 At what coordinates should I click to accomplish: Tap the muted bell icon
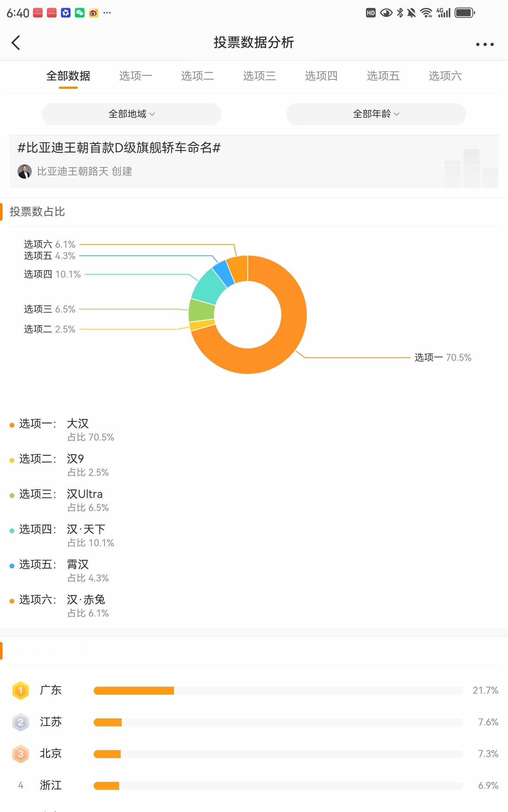[x=411, y=13]
